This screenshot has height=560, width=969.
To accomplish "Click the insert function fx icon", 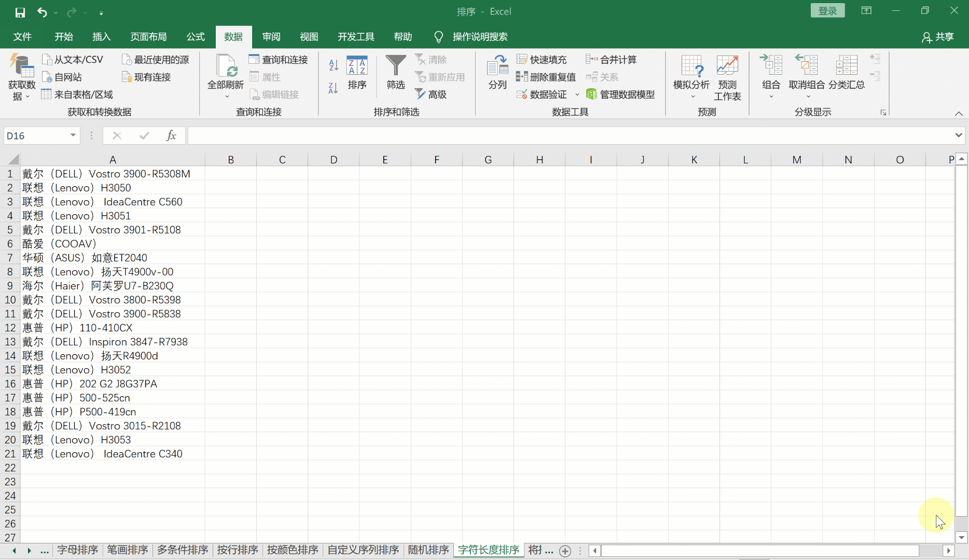I will click(171, 136).
